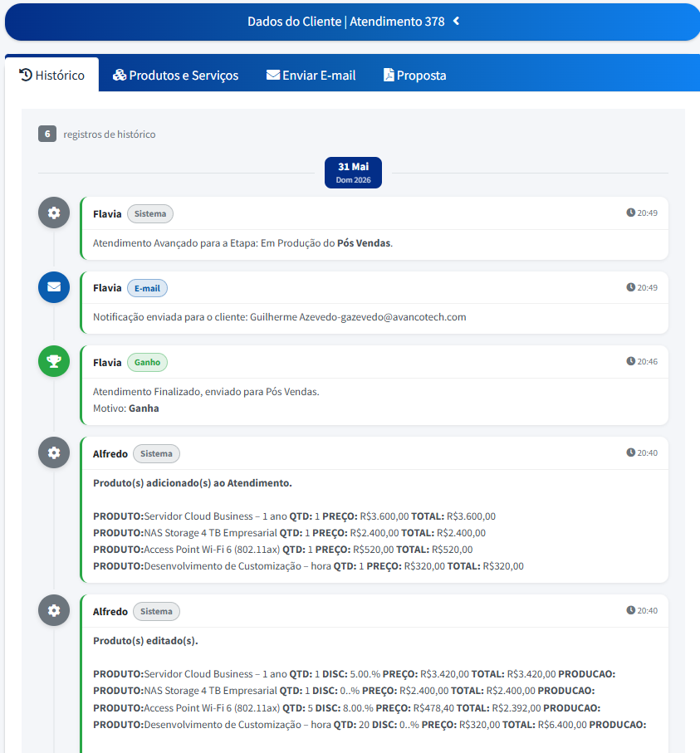Click Sistema badge in Produto(s) adicionado(s) entry

tap(156, 454)
